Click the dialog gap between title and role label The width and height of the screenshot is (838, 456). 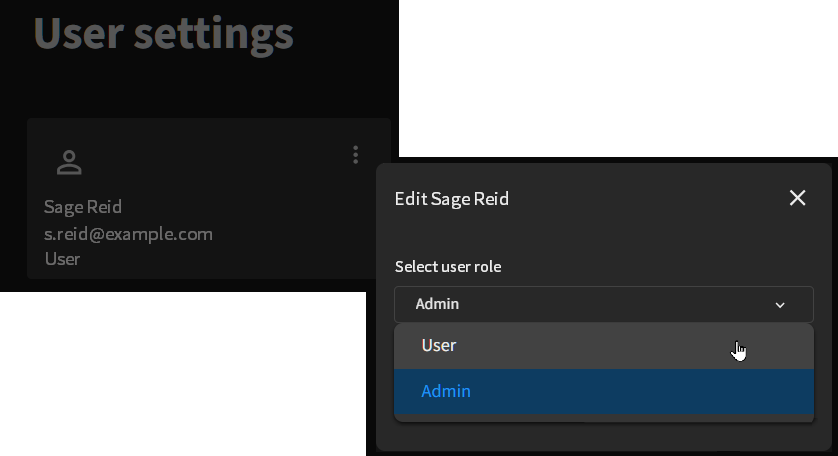[x=604, y=235]
